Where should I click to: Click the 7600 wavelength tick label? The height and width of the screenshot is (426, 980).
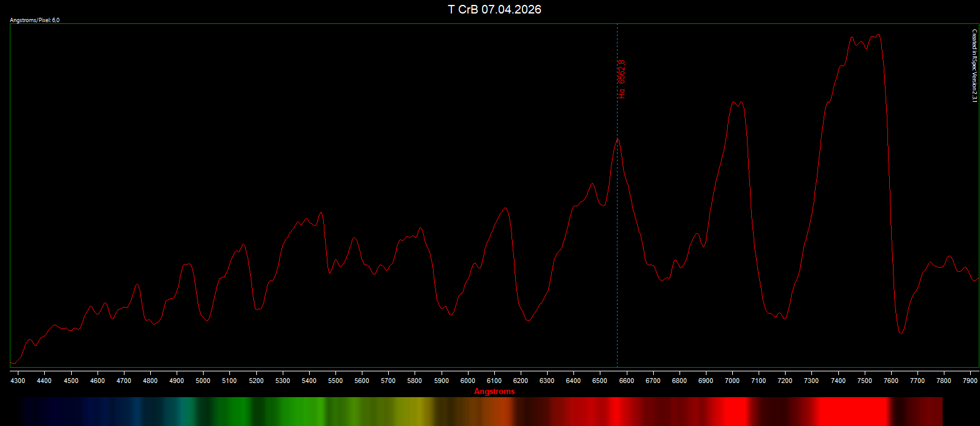tap(891, 381)
